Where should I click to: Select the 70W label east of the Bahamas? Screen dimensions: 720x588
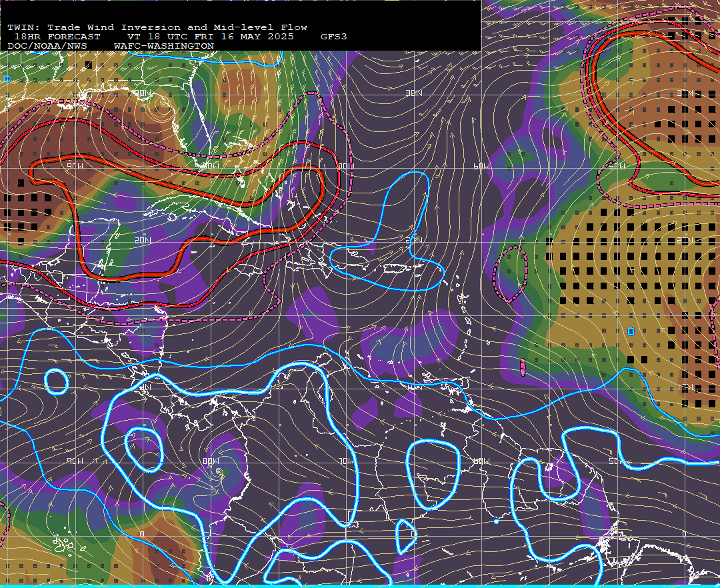pos(346,166)
